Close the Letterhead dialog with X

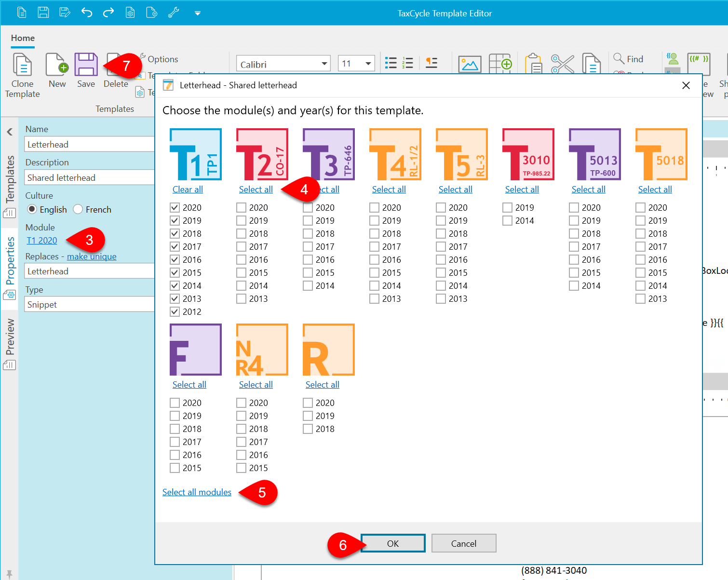coord(686,85)
